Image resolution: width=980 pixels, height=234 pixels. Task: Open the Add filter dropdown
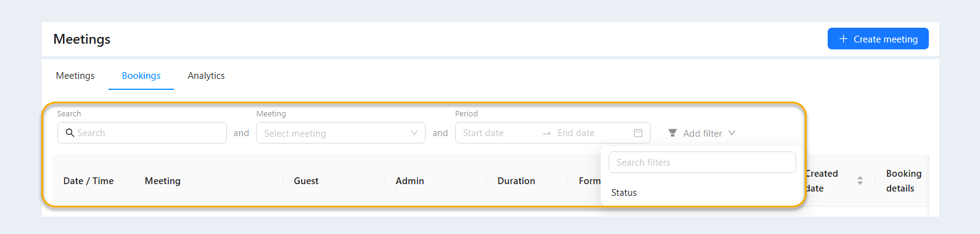[x=702, y=133]
